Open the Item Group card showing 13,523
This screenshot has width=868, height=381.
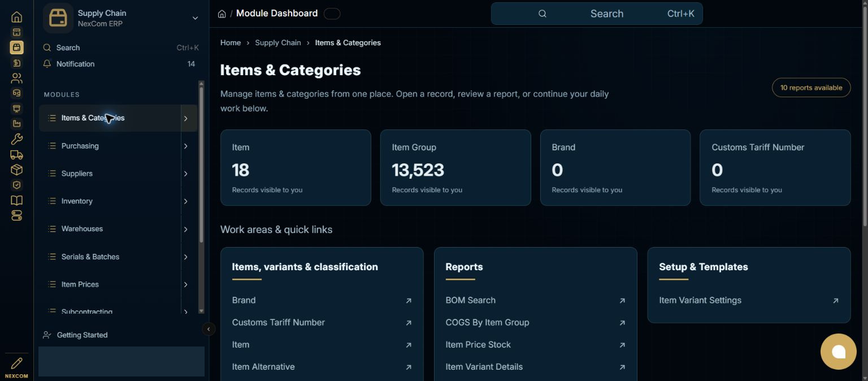(x=455, y=167)
